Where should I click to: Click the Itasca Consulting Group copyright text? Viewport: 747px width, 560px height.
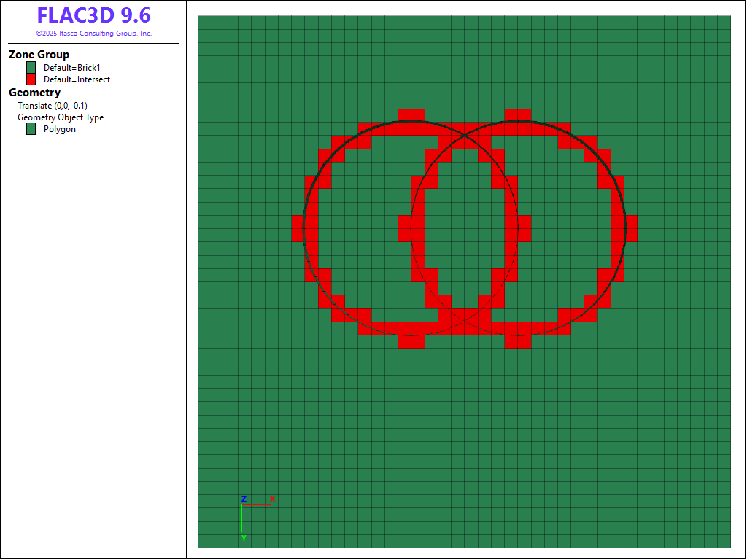point(93,34)
